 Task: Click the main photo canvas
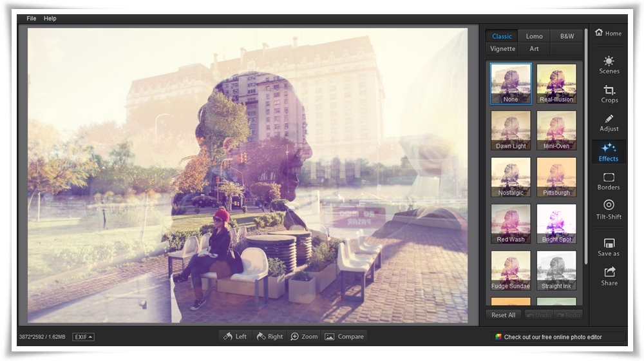click(x=247, y=175)
